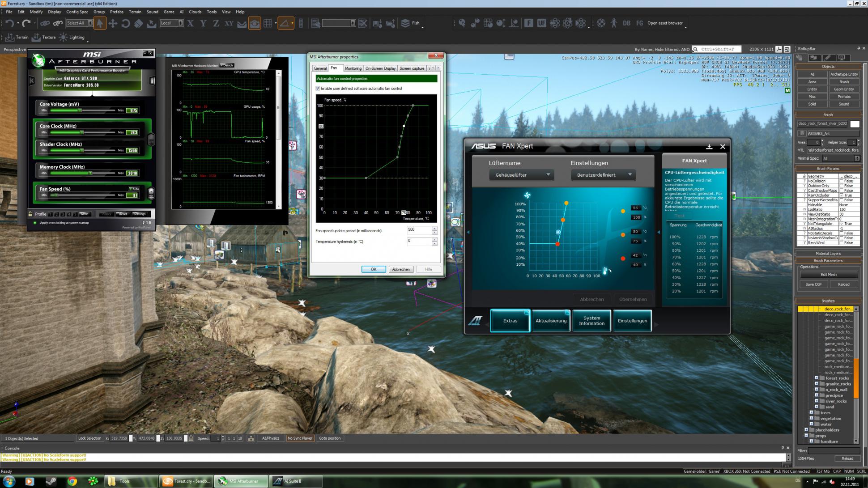The image size is (868, 488).
Task: Open the Gehäuselüfter fan name dropdown
Action: [522, 175]
